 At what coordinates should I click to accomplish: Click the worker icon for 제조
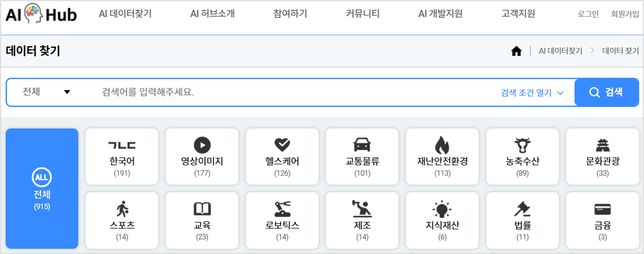362,209
